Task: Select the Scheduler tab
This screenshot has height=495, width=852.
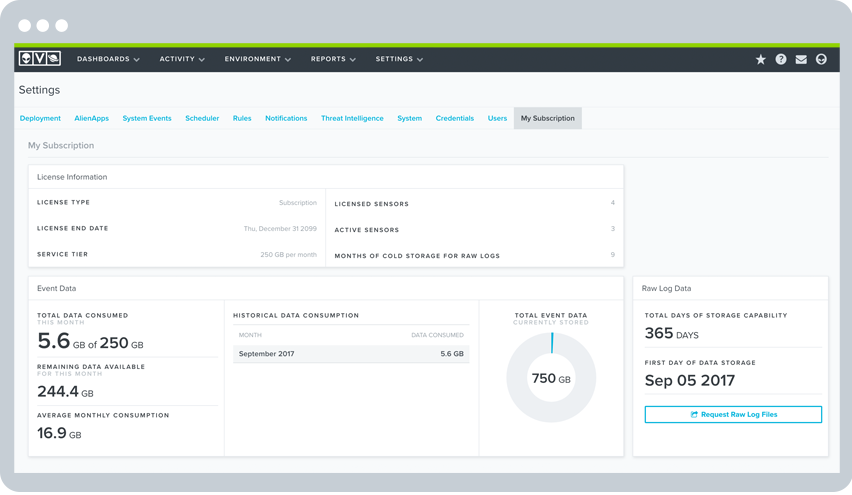Action: [202, 118]
